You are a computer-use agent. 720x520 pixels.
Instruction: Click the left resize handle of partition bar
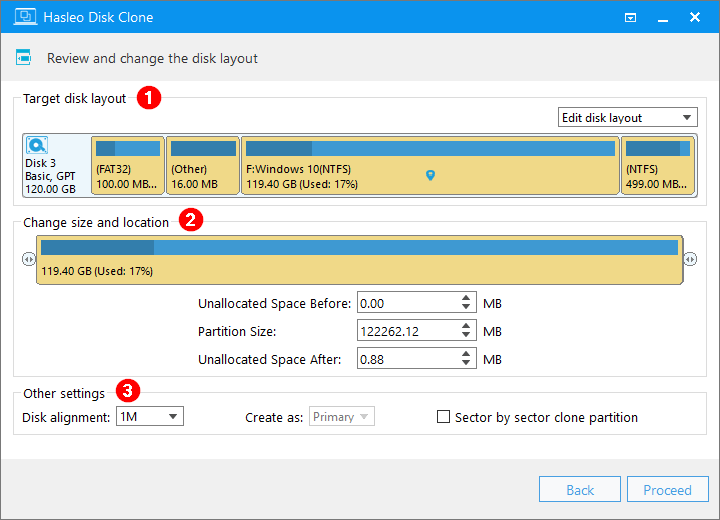coord(28,259)
